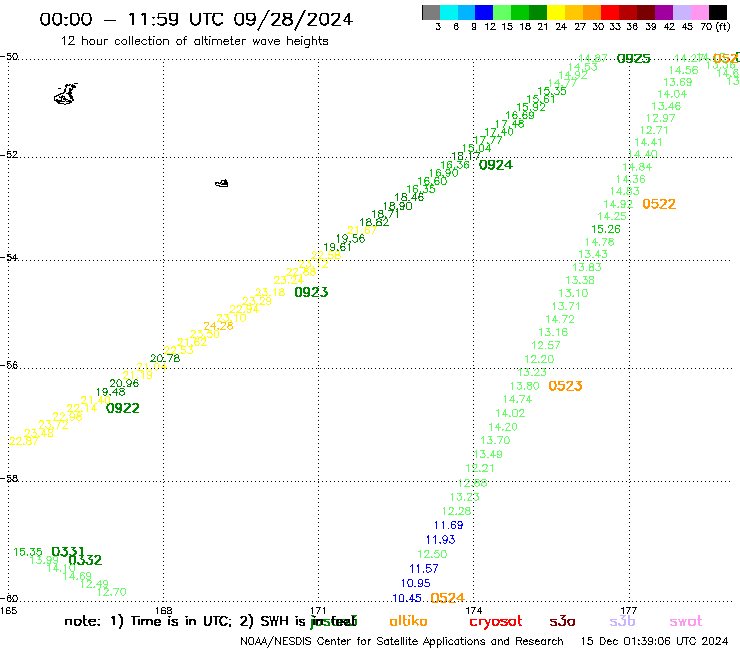The height and width of the screenshot is (650, 740).
Task: Click the '13.70' wave height value
Action: 496,440
